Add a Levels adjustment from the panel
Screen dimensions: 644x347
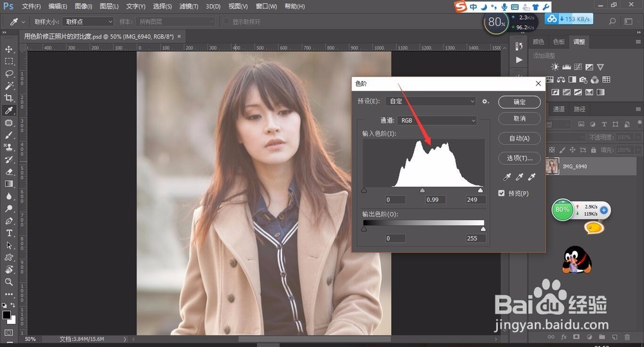pyautogui.click(x=566, y=67)
